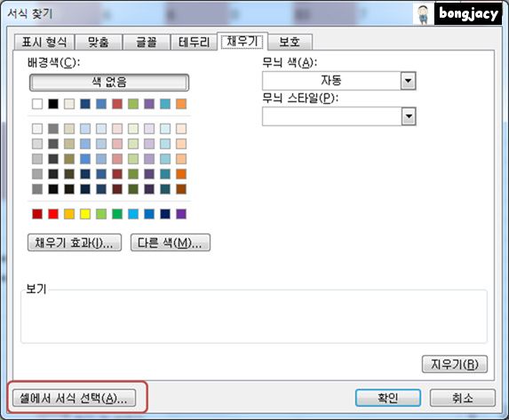Choose light green in the standard colors row

101,214
